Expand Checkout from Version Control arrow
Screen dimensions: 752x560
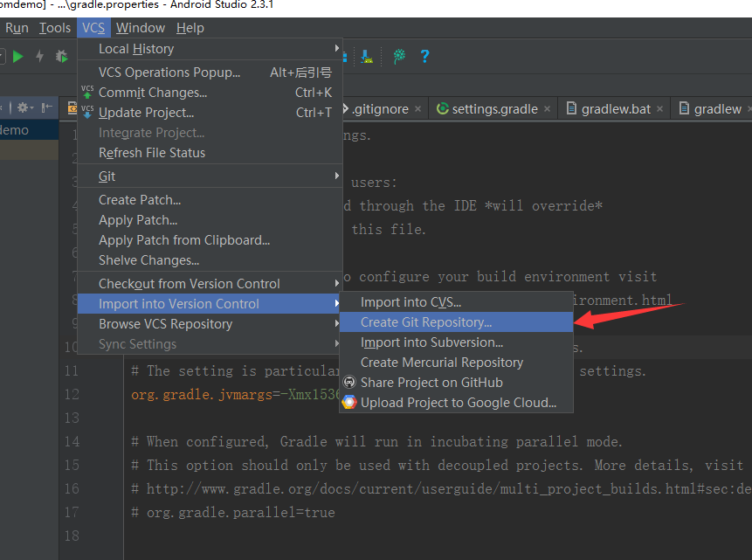(336, 284)
